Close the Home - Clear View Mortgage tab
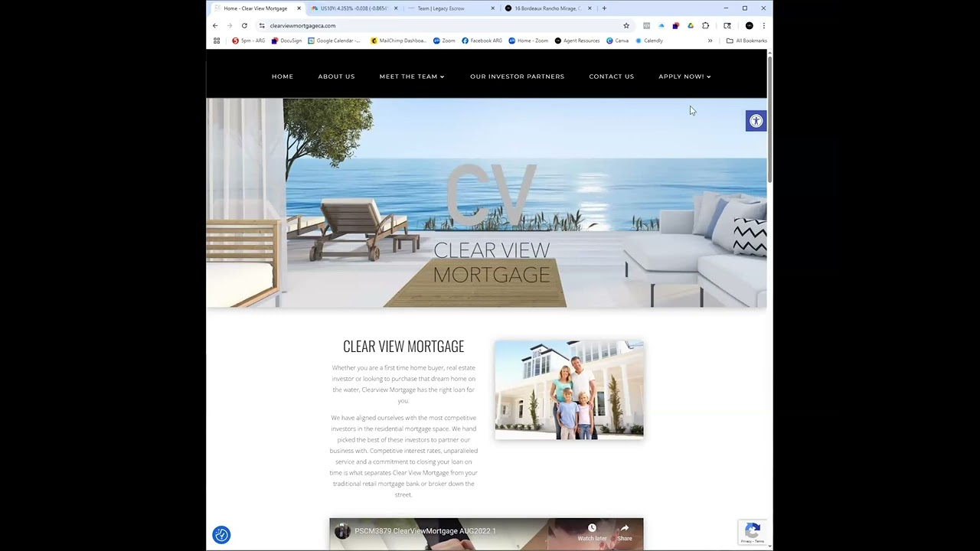 click(x=299, y=8)
